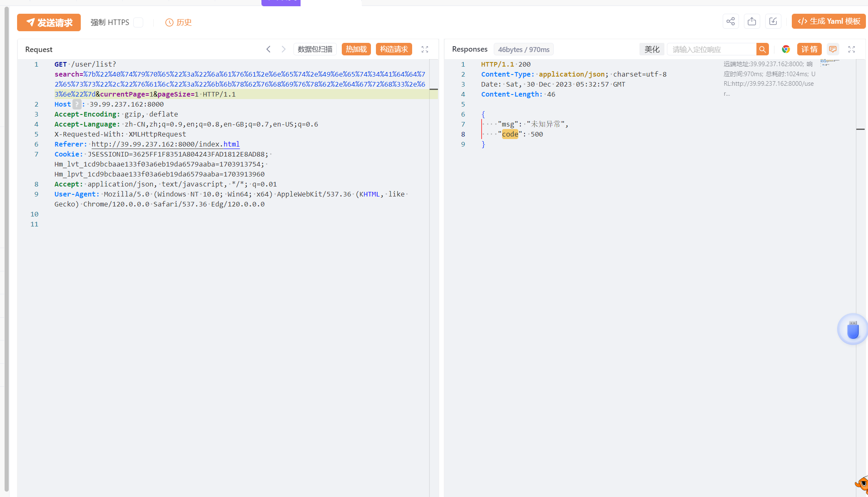
Task: Click the Accept header line in request
Action: tap(166, 184)
